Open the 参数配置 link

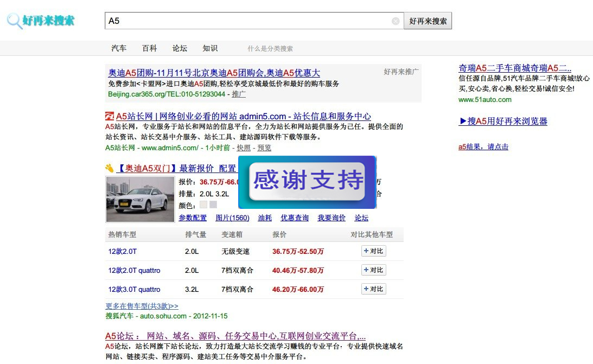[x=193, y=218]
